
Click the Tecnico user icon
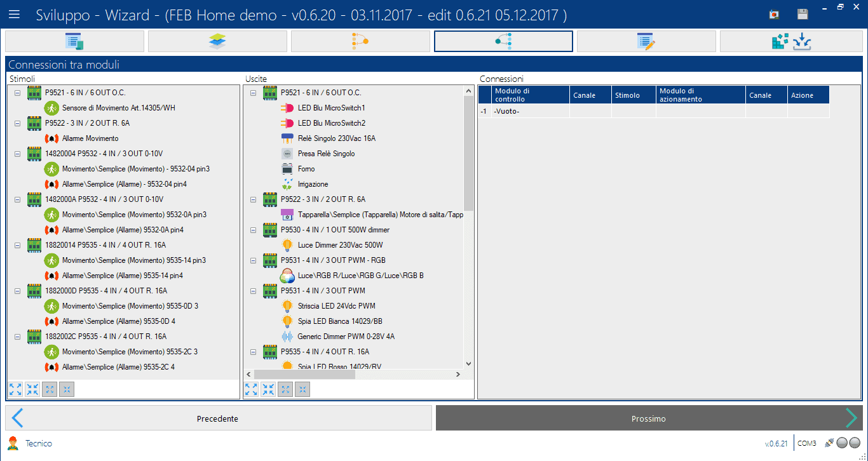tap(12, 443)
